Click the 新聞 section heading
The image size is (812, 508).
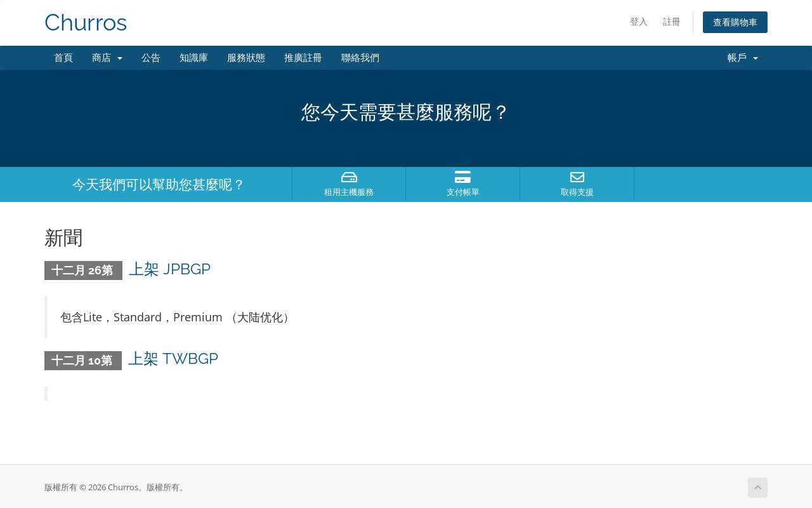pos(63,238)
